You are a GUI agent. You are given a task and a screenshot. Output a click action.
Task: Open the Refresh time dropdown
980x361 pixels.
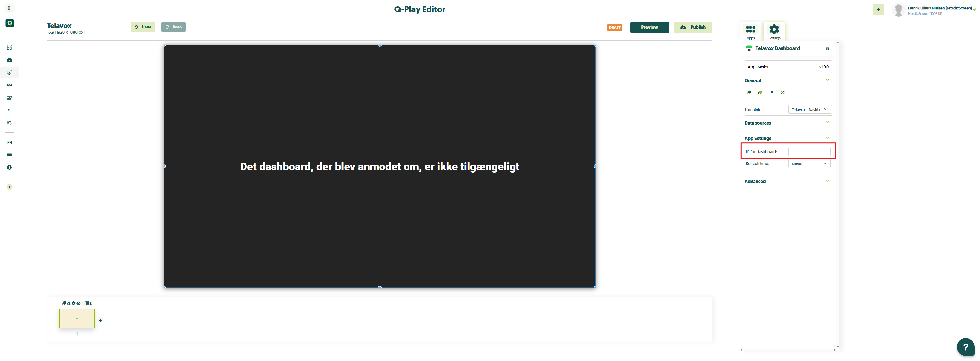coord(809,164)
